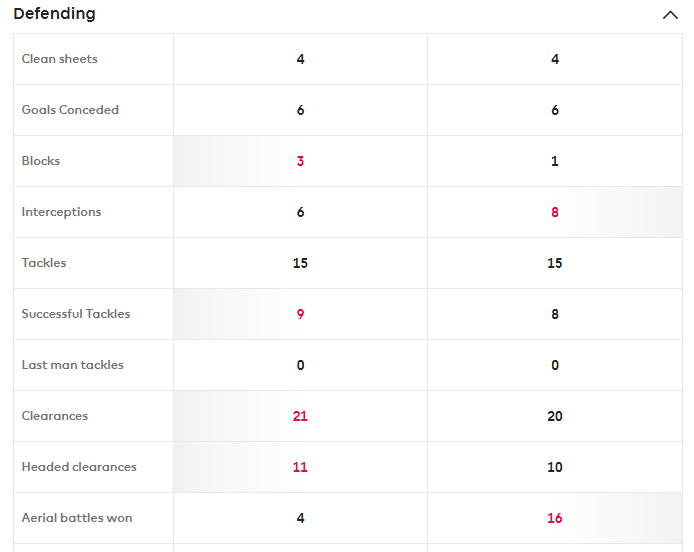Click the highlighted Blocks value 3
The width and height of the screenshot is (694, 552).
point(300,161)
